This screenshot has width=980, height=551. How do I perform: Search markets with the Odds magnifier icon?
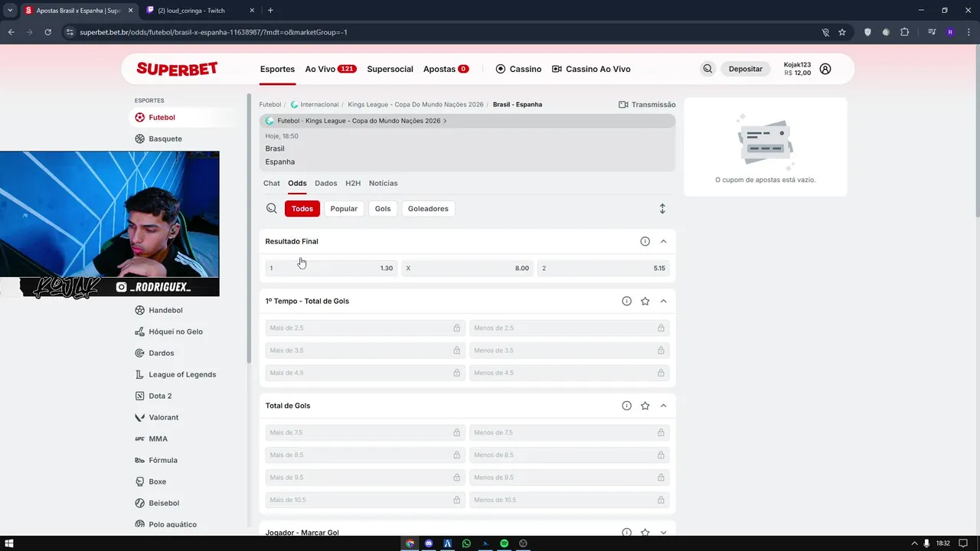272,208
